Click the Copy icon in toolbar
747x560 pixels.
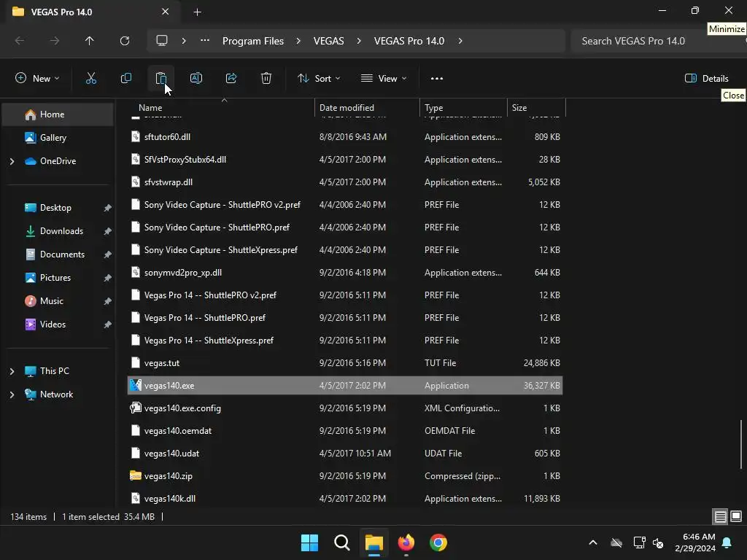[x=125, y=79]
